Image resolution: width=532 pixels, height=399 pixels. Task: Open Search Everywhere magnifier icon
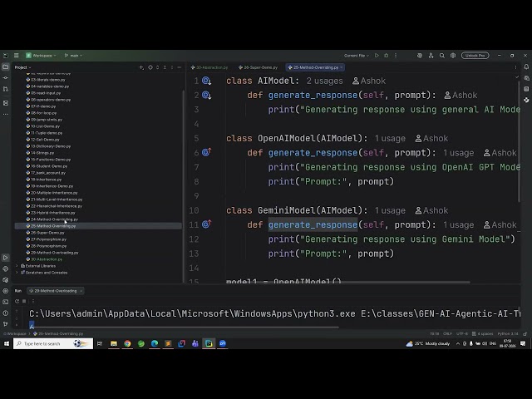tap(442, 56)
